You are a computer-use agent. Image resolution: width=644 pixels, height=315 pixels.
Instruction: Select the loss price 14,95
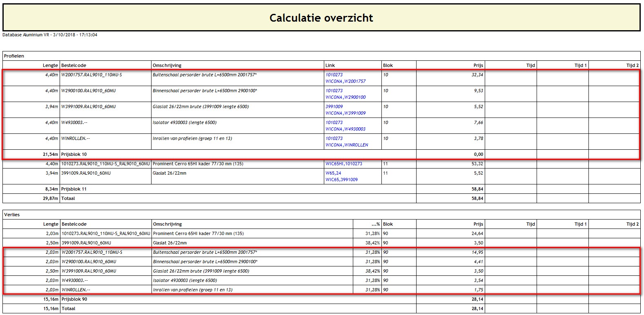(x=477, y=252)
